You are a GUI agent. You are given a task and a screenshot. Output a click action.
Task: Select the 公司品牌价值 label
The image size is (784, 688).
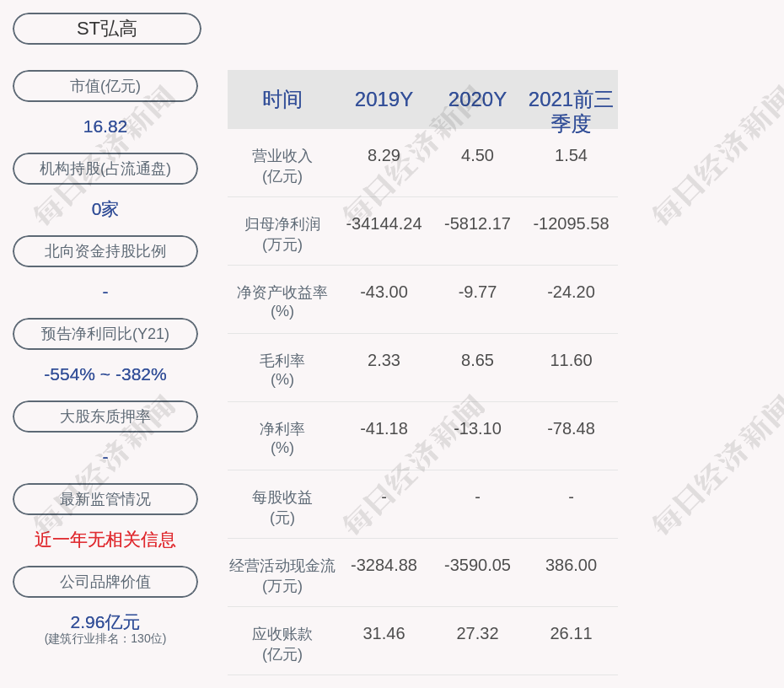point(105,582)
